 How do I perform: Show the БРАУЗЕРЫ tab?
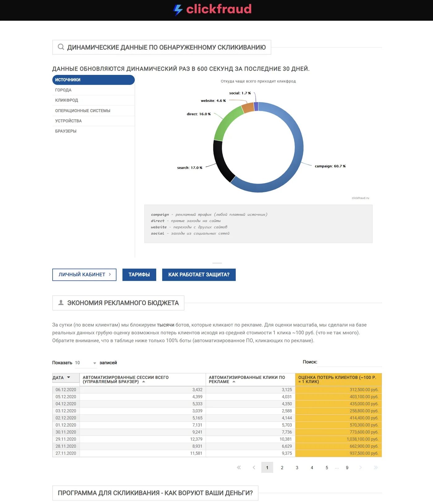click(93, 131)
